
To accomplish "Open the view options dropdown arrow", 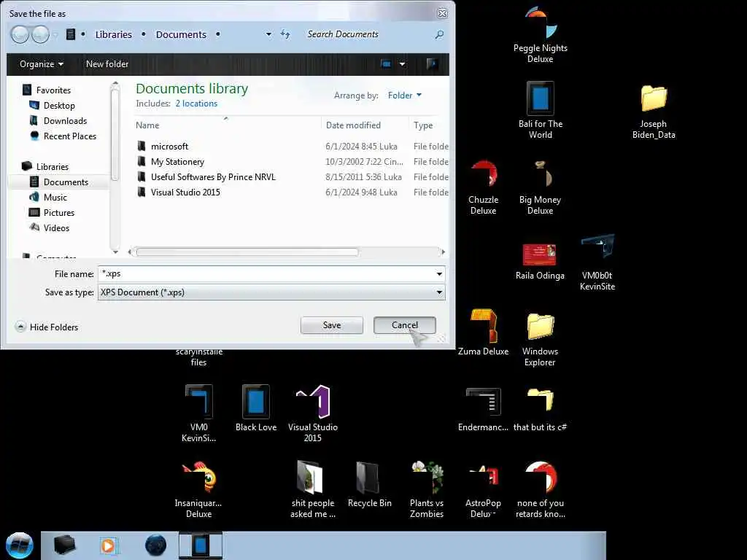I will tap(403, 64).
